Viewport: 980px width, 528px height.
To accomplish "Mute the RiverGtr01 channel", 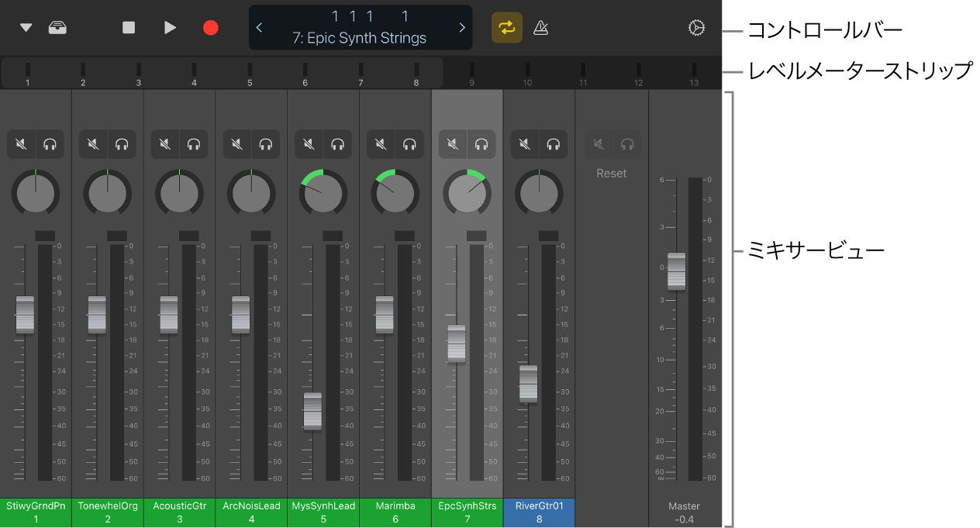I will tap(525, 144).
